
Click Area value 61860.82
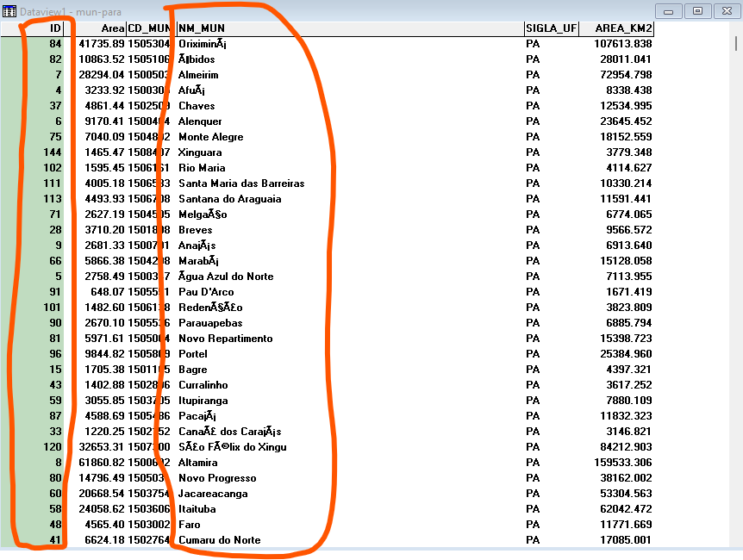click(102, 463)
